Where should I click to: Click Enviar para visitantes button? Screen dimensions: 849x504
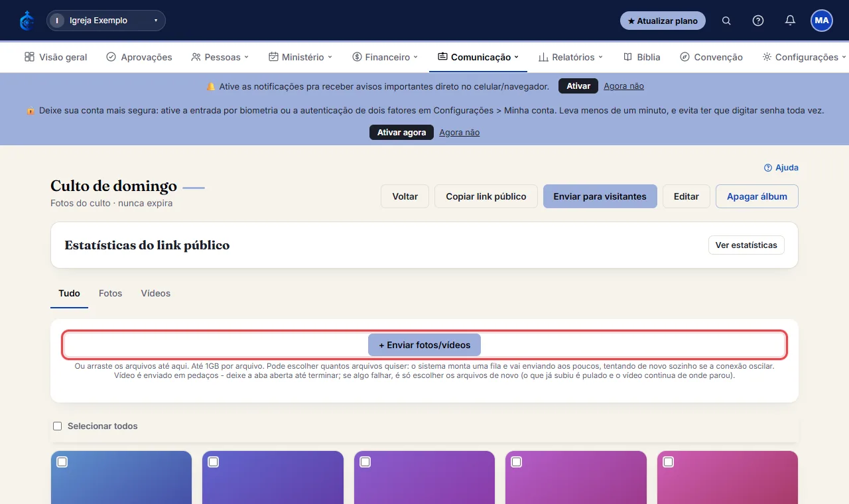[600, 196]
